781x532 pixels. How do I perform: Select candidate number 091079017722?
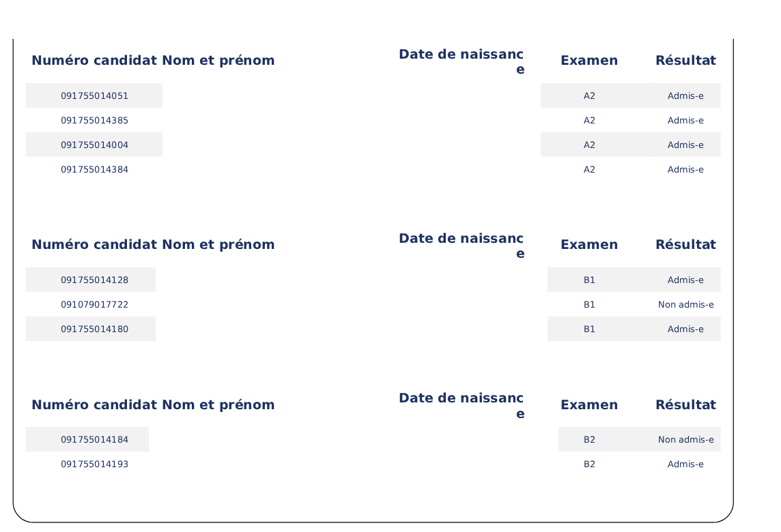click(94, 305)
